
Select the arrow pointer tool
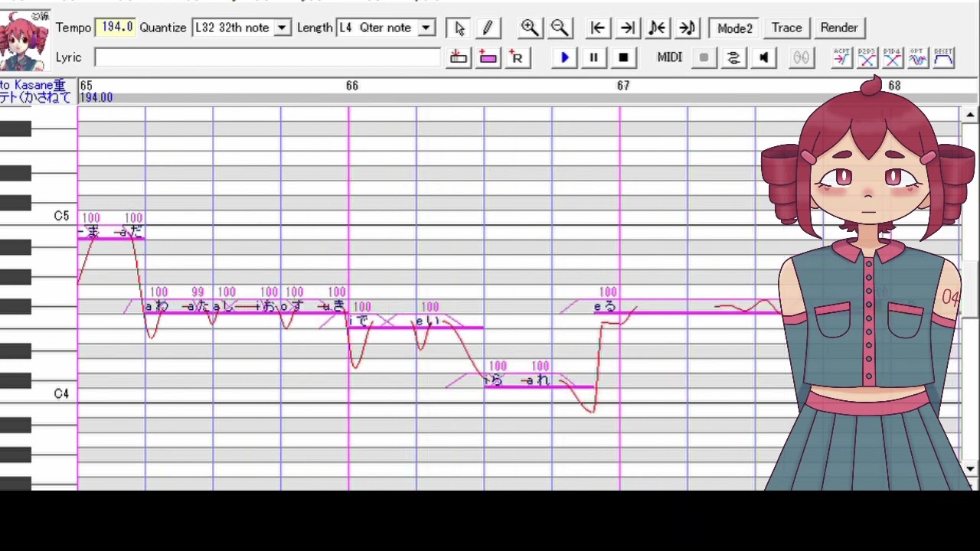(459, 28)
